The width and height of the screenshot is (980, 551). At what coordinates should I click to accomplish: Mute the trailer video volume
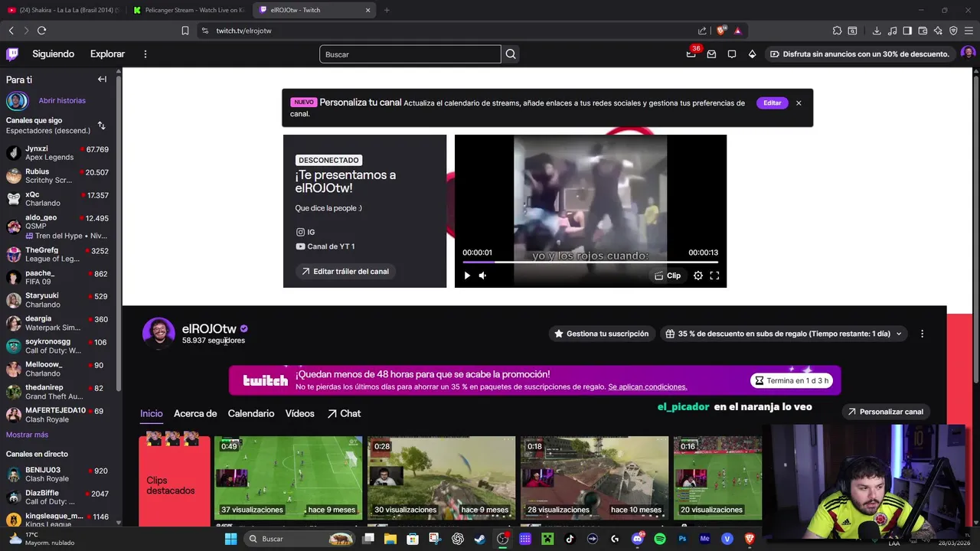pyautogui.click(x=482, y=275)
